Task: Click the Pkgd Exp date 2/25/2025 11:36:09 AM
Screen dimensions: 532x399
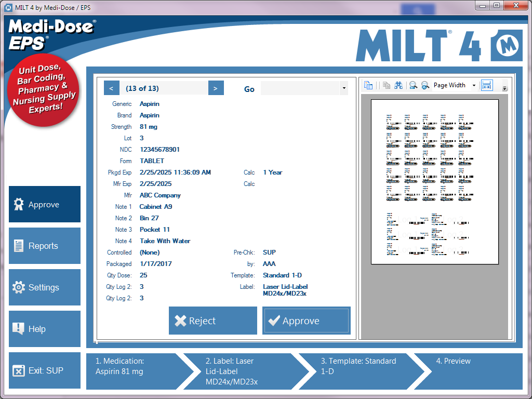Action: [x=176, y=172]
